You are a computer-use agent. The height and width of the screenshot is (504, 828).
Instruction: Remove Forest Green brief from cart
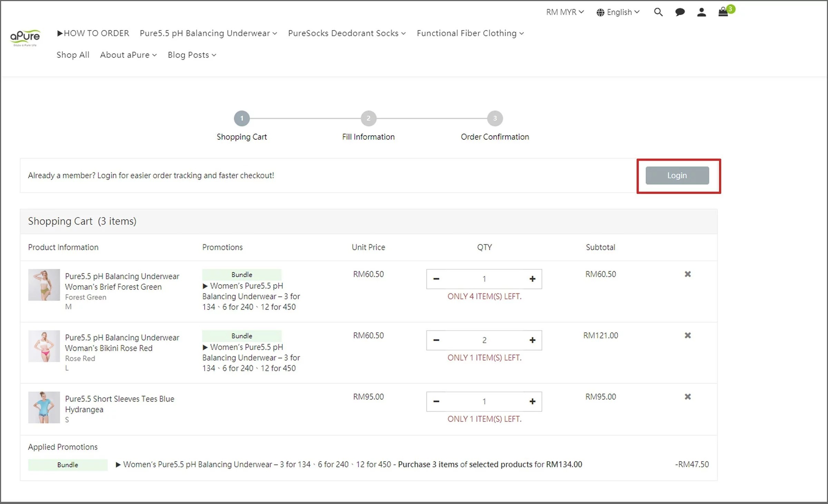pos(687,274)
